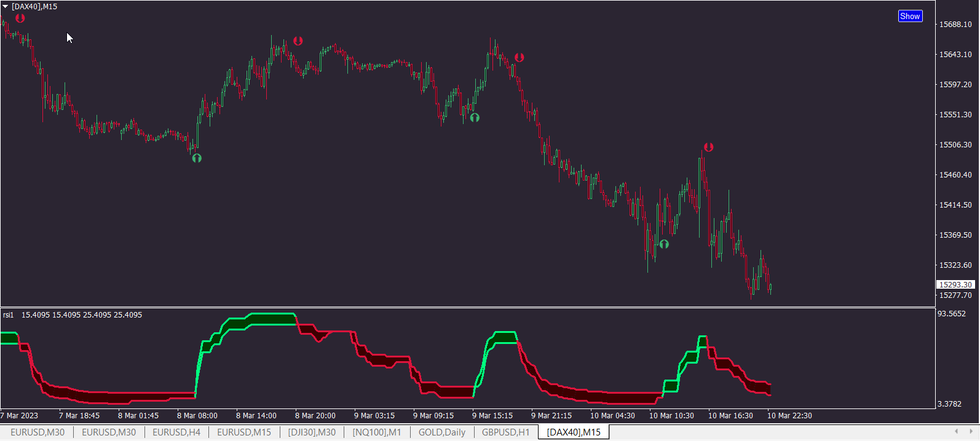Click the indicator scale value 93.5652
This screenshot has width=980, height=441.
coord(952,314)
